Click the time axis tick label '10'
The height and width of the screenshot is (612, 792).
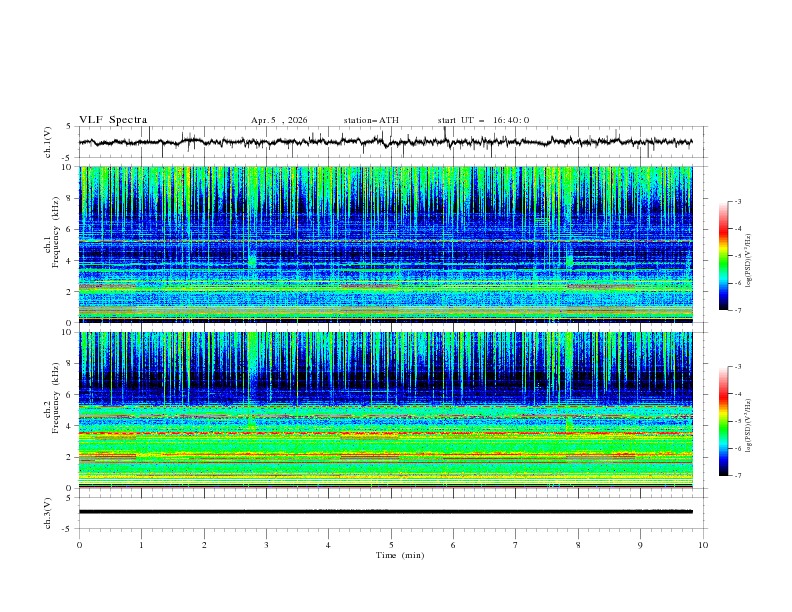[703, 545]
